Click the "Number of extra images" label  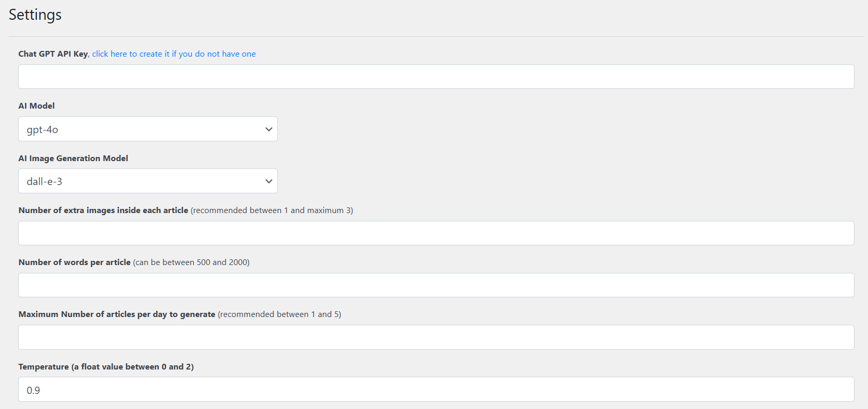point(103,210)
